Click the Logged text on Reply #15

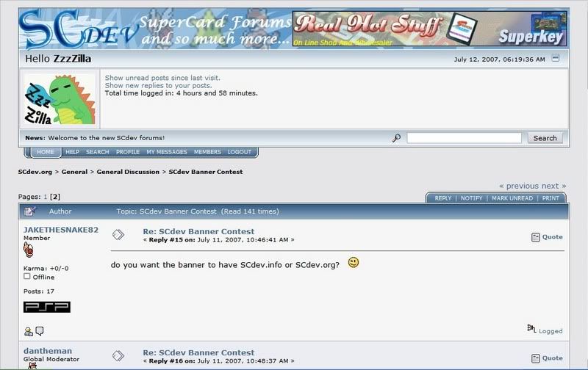point(551,331)
